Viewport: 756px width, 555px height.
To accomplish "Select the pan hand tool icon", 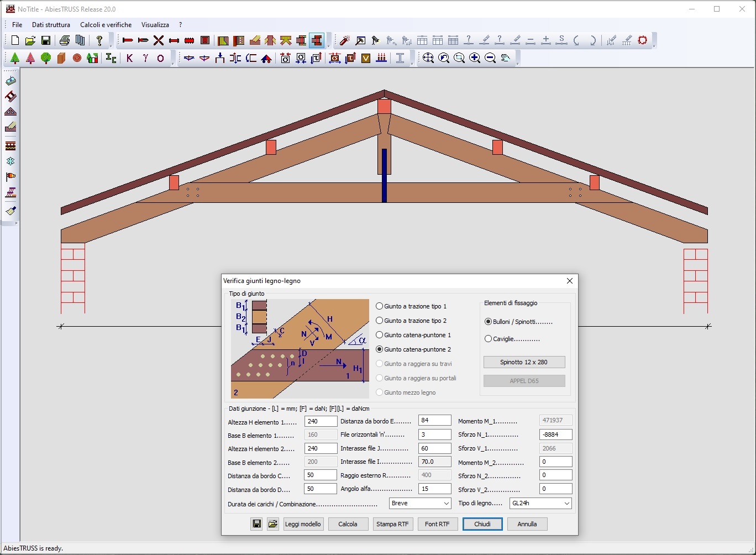I will 506,58.
